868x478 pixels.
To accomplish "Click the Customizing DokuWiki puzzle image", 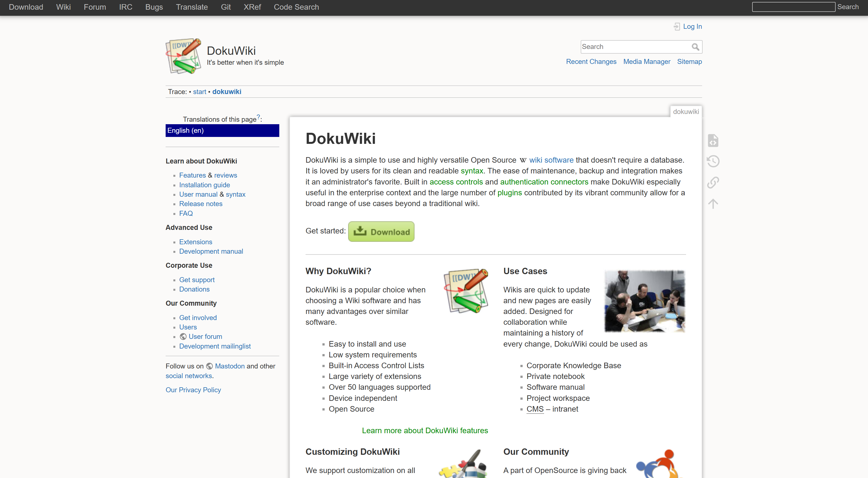I will coord(463,464).
